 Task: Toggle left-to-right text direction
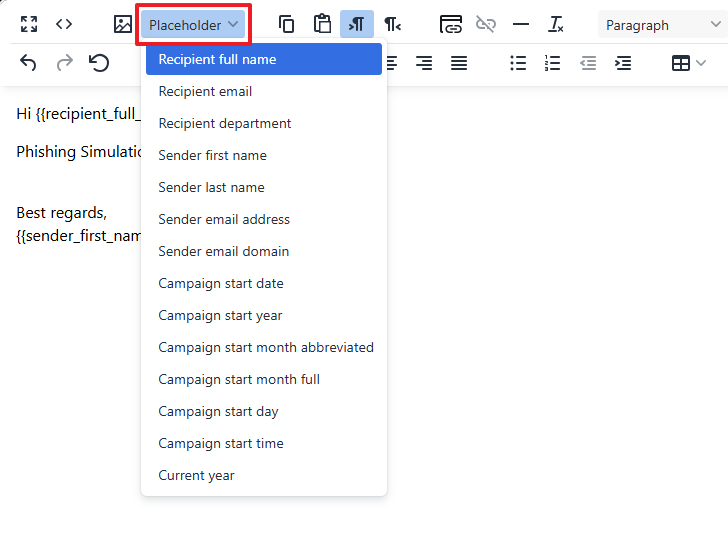pos(357,24)
